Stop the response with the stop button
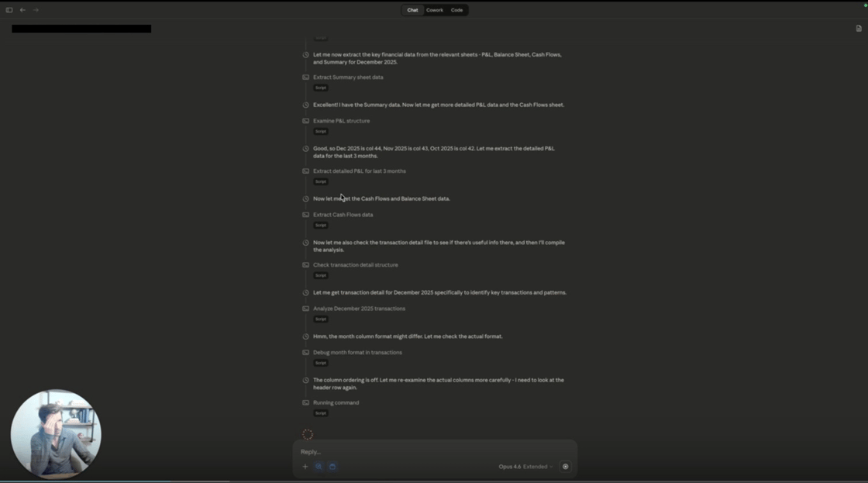The width and height of the screenshot is (868, 483). (x=565, y=467)
